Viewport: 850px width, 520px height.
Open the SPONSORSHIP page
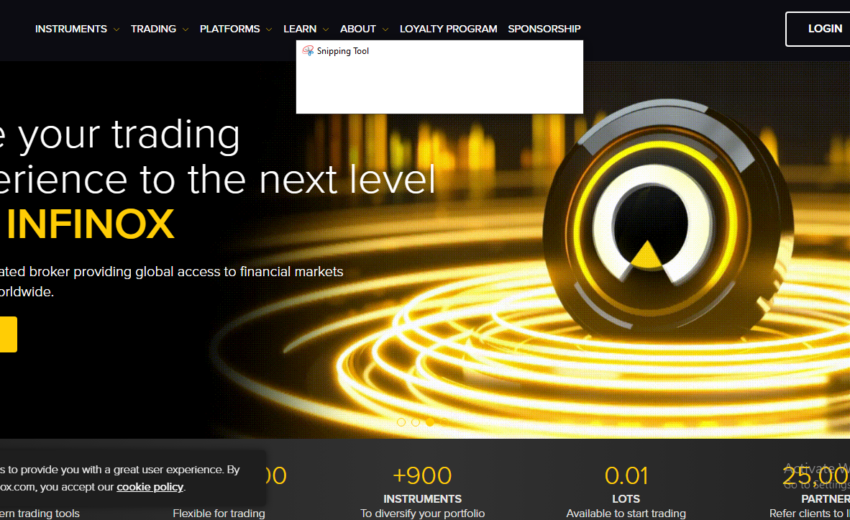point(544,29)
